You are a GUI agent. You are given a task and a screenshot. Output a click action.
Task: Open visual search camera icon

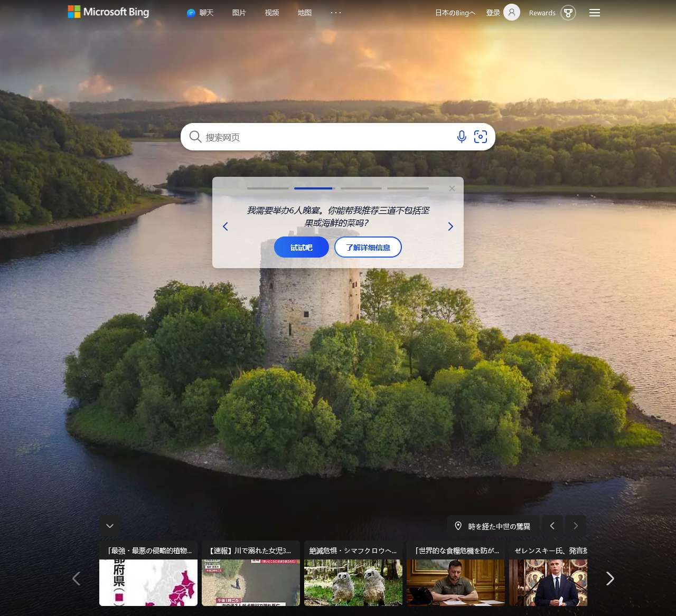click(481, 137)
